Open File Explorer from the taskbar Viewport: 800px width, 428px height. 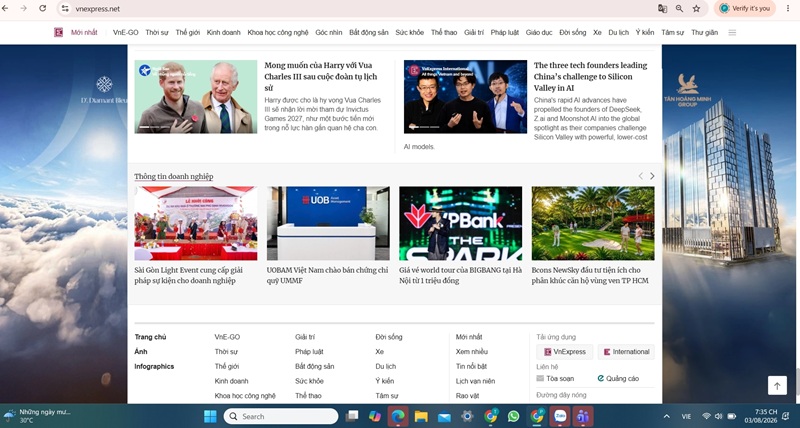(421, 416)
